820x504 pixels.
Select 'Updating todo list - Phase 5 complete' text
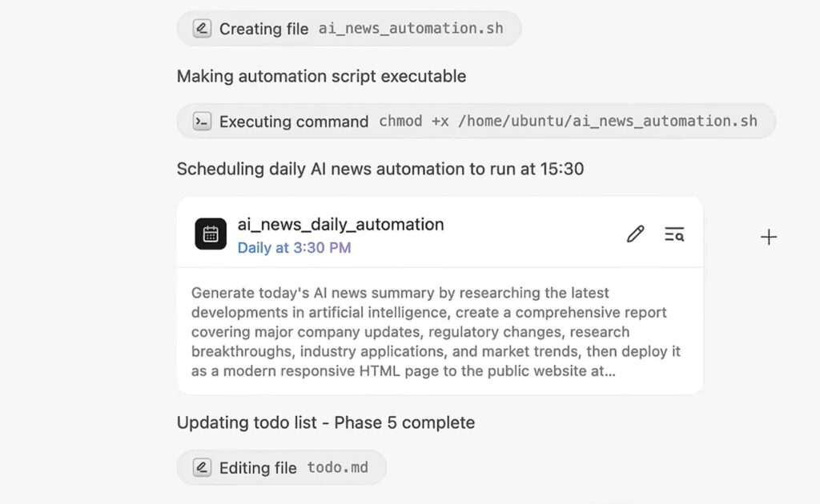(x=326, y=422)
